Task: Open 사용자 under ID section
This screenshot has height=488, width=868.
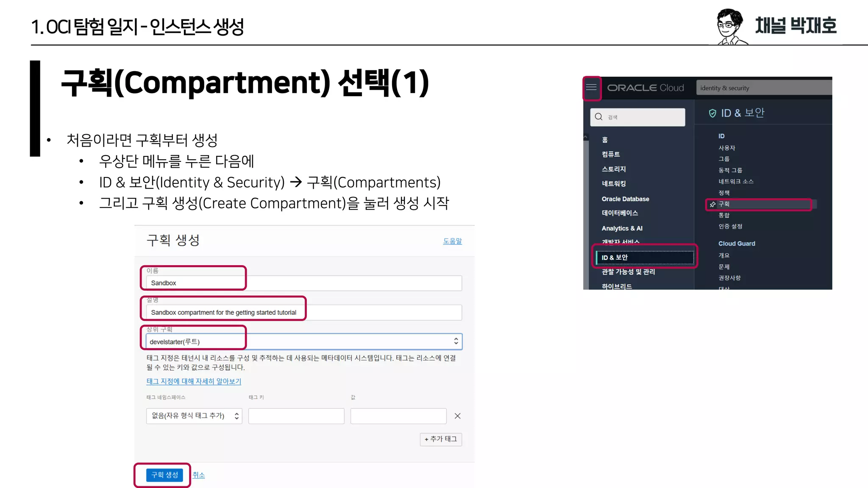Action: click(726, 148)
